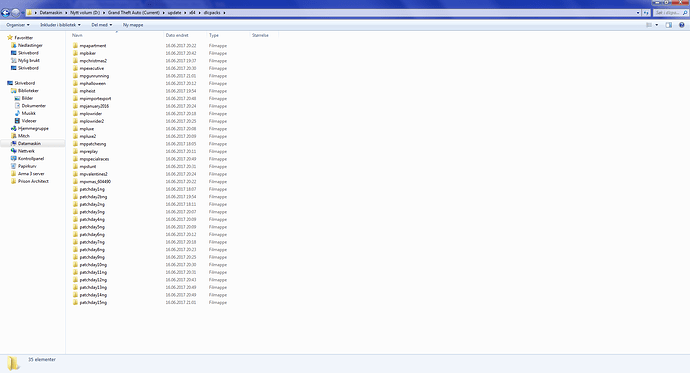Click the search magnifier icon
690x373 pixels.
point(685,13)
